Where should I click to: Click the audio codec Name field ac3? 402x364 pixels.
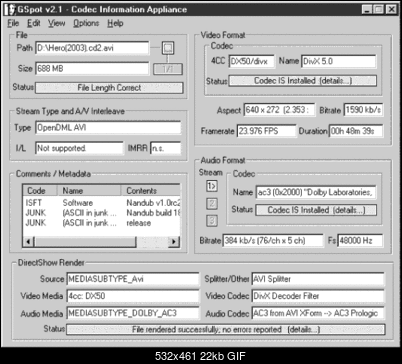(x=316, y=192)
